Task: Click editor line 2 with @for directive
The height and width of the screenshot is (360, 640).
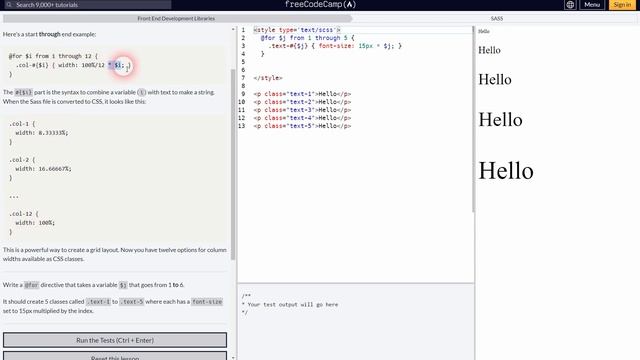Action: tap(308, 38)
